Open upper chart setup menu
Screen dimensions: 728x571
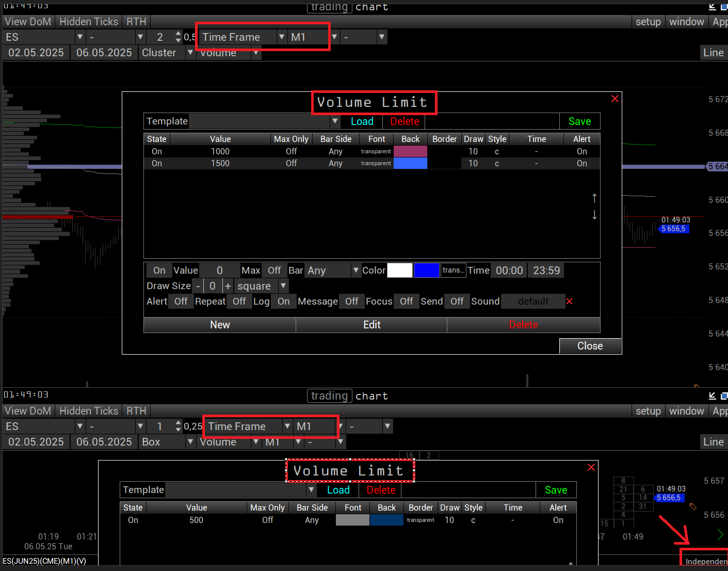pos(648,21)
